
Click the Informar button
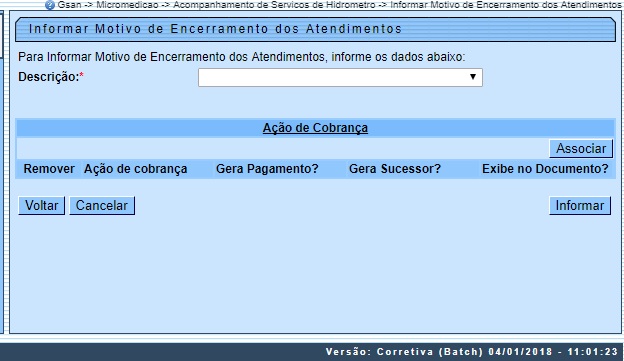(580, 205)
